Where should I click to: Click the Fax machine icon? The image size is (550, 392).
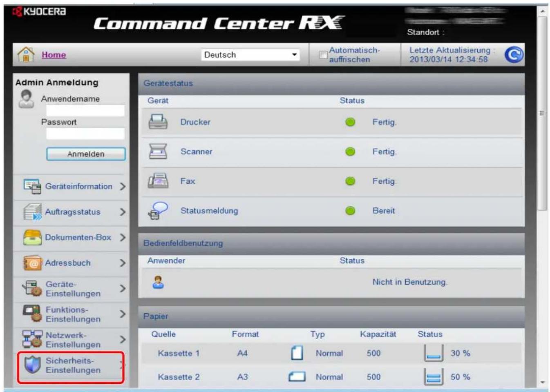(158, 181)
